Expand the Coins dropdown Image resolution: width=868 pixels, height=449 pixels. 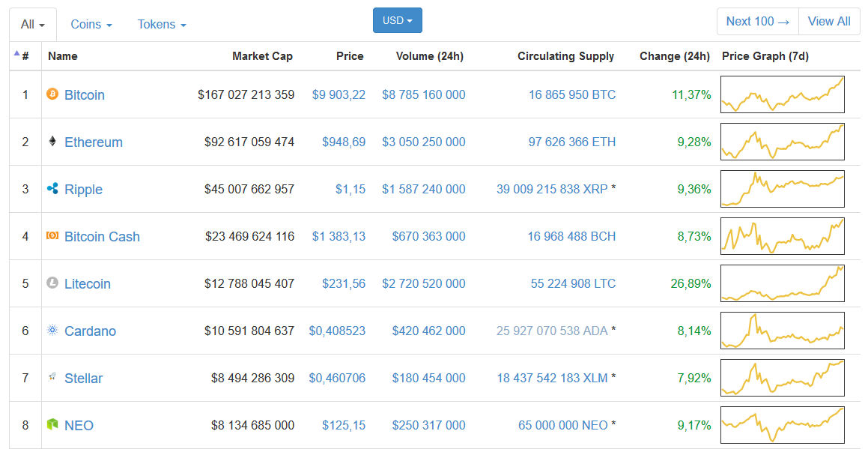pos(91,25)
